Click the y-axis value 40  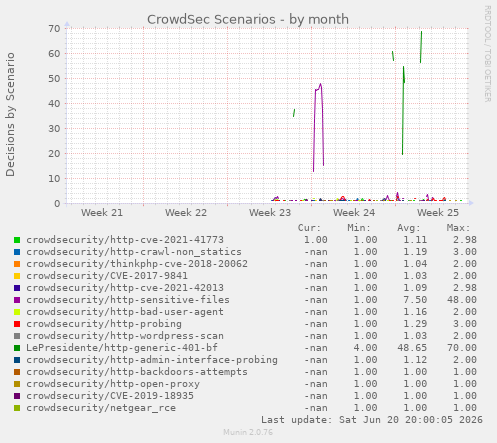coord(54,104)
